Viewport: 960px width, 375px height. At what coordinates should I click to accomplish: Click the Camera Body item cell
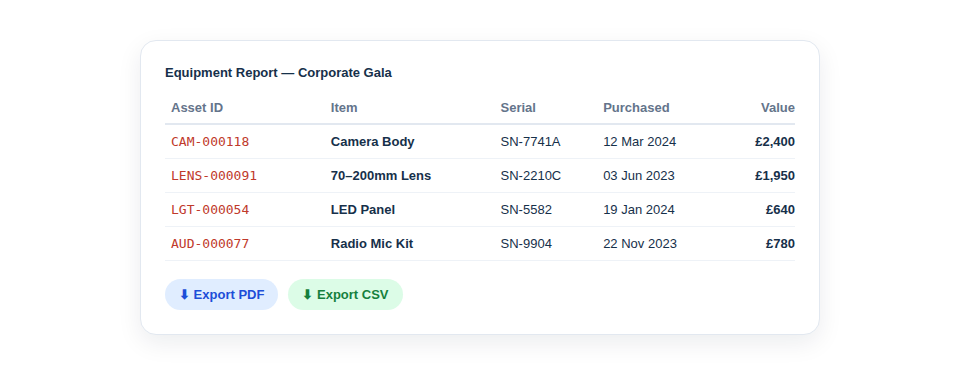(x=373, y=142)
